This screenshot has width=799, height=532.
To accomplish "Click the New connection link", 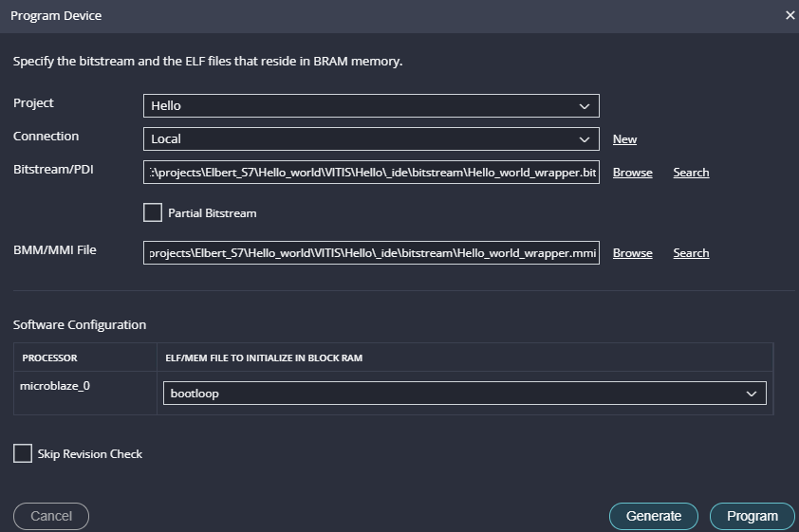I will point(624,139).
